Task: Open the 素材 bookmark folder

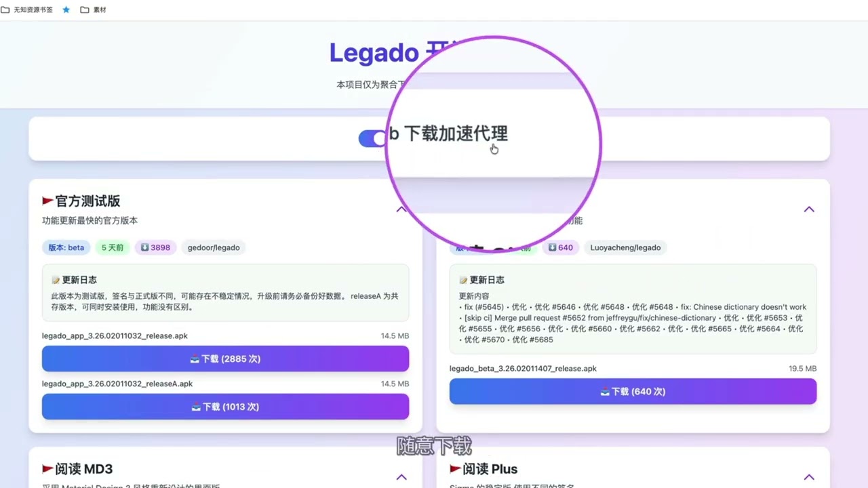Action: pos(93,10)
